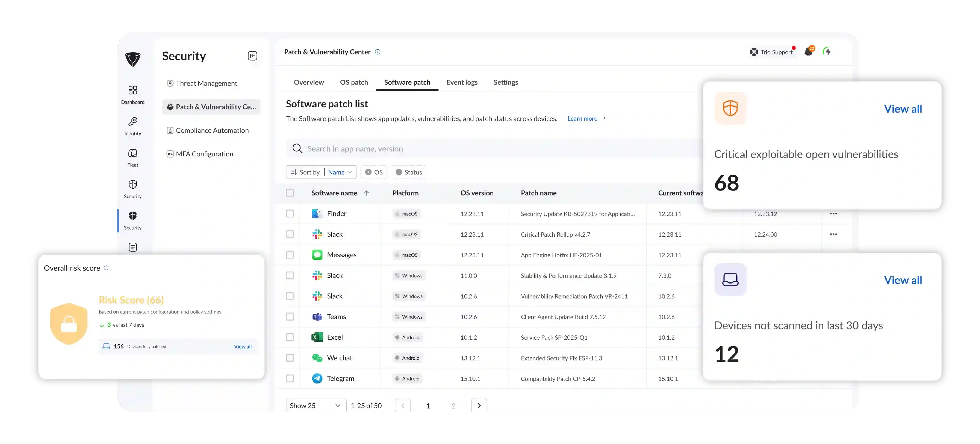Click Trio Support lifebuoy icon

754,52
